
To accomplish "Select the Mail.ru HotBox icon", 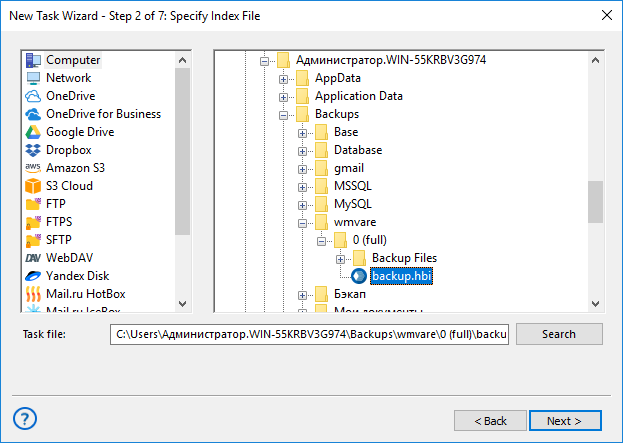I will (x=33, y=294).
